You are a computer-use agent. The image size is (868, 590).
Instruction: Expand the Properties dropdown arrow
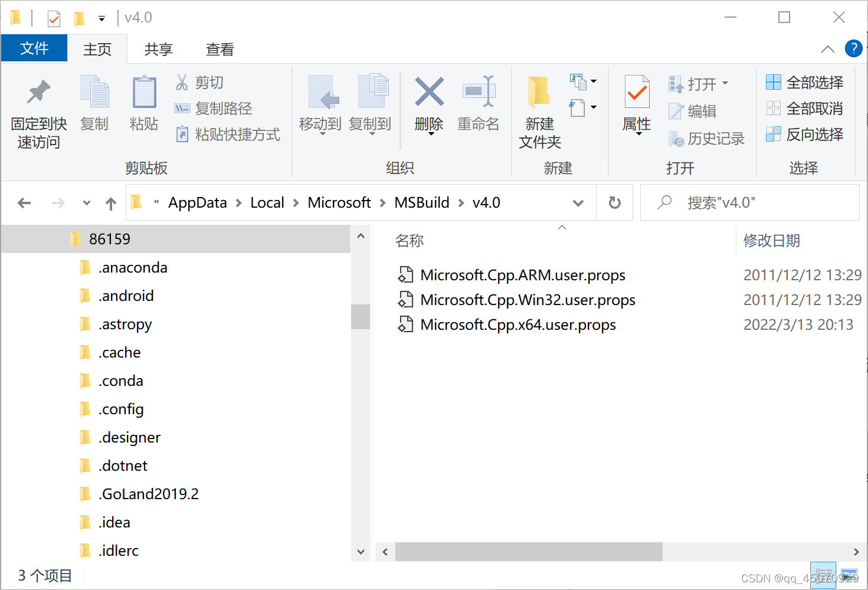tap(638, 134)
